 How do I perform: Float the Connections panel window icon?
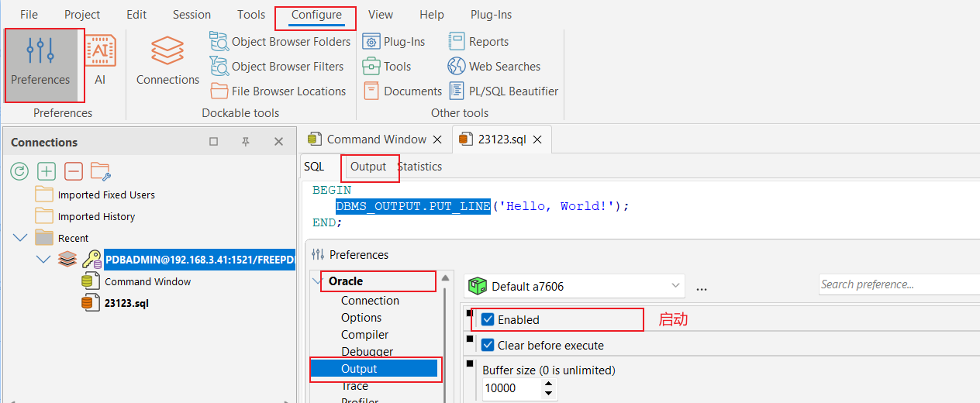point(214,142)
